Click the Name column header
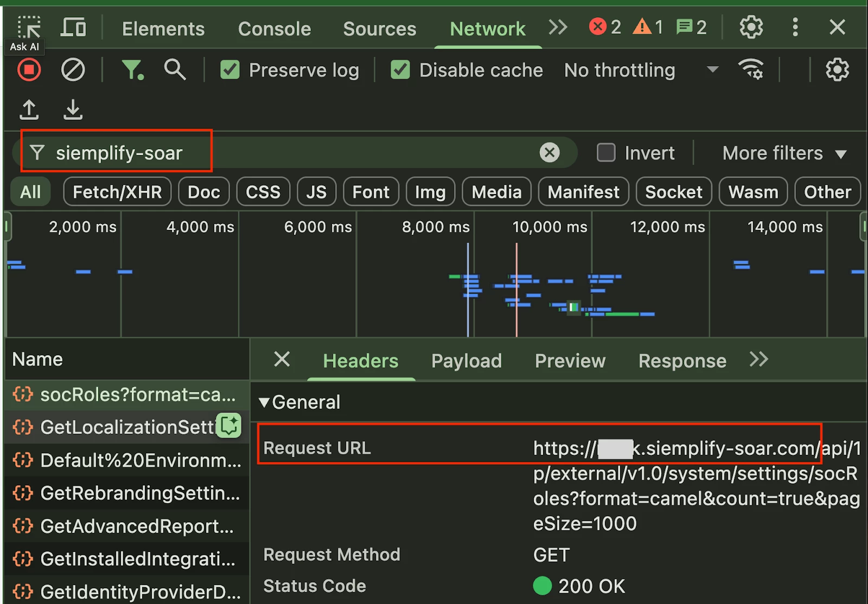This screenshot has height=604, width=868. pos(126,359)
